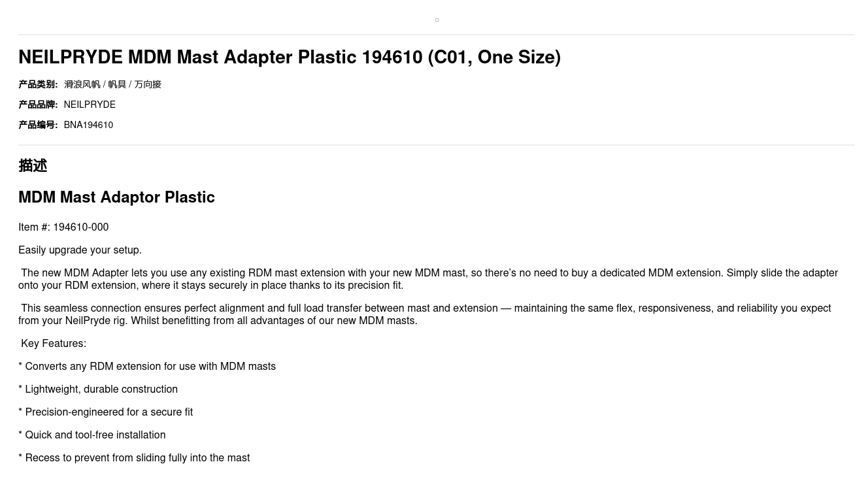Screen dimensions: 868x494
Task: Open the 滑浪风帆 category link
Action: pyautogui.click(x=82, y=84)
